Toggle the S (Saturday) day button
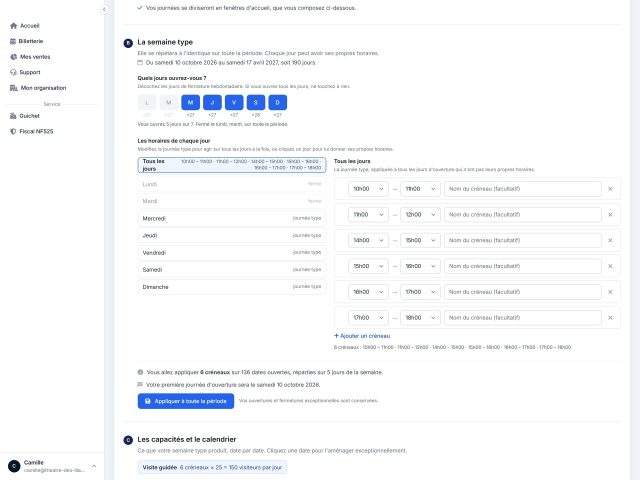The width and height of the screenshot is (640, 480). [x=256, y=102]
